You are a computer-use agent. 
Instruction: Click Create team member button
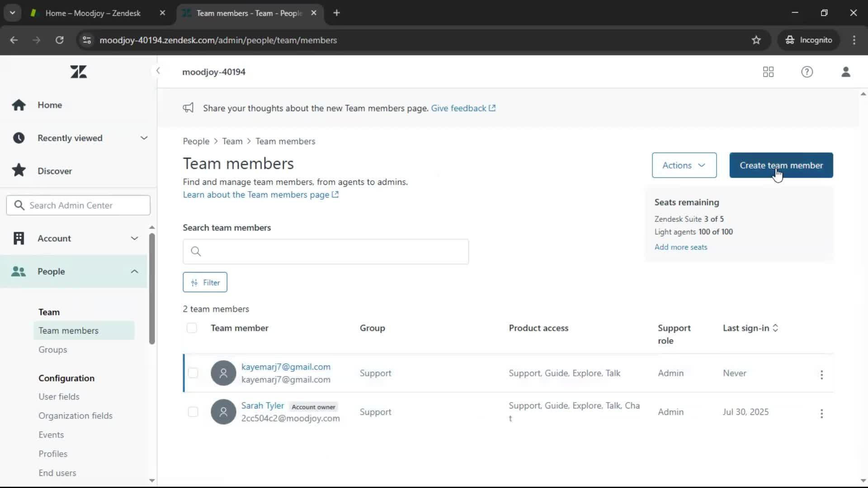[781, 165]
